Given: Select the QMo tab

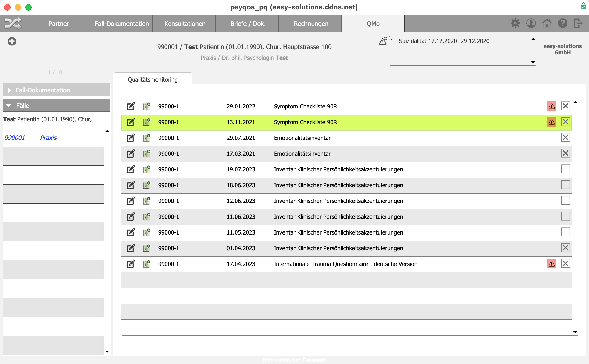Looking at the screenshot, I should tap(373, 23).
